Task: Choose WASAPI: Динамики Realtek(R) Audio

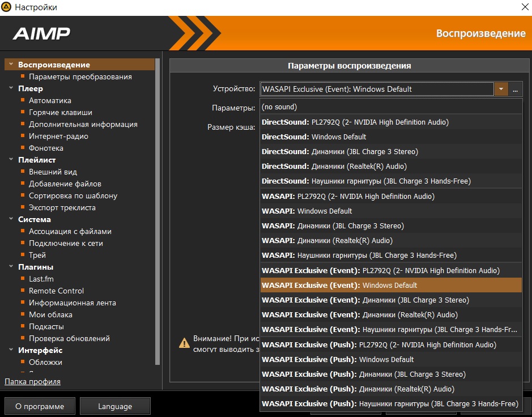Action: (x=391, y=241)
